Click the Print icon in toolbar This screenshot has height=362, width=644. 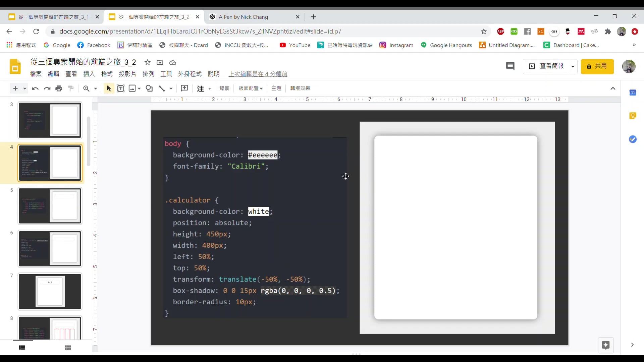59,88
